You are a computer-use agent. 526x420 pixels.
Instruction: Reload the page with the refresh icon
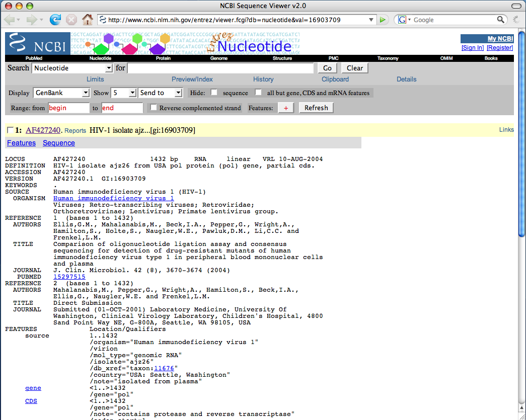tap(55, 20)
